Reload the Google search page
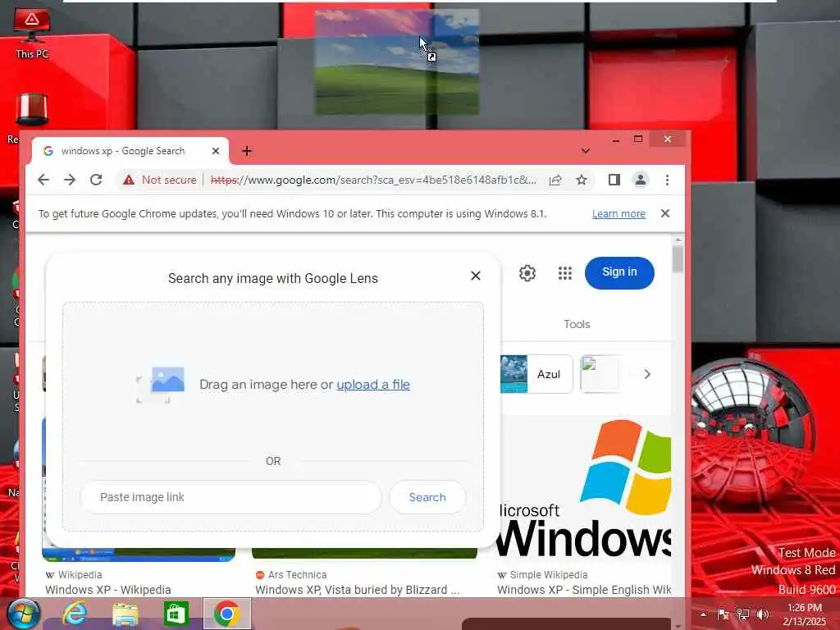 click(x=96, y=180)
